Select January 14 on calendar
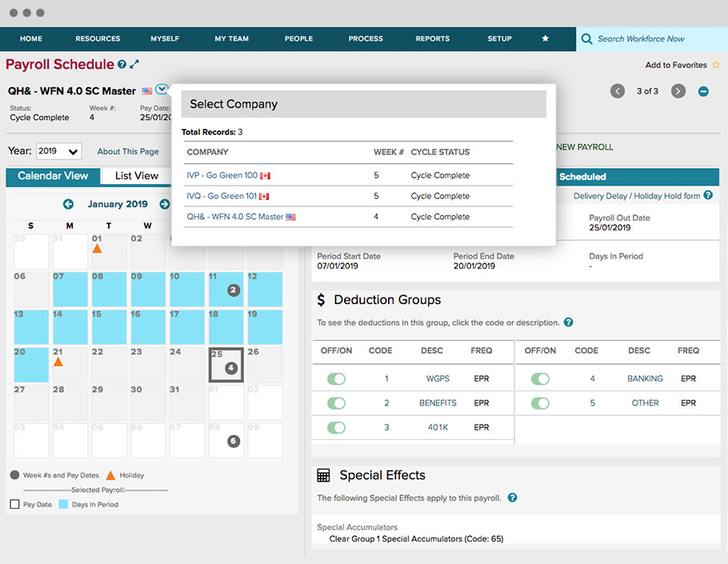This screenshot has height=564, width=728. [x=70, y=327]
